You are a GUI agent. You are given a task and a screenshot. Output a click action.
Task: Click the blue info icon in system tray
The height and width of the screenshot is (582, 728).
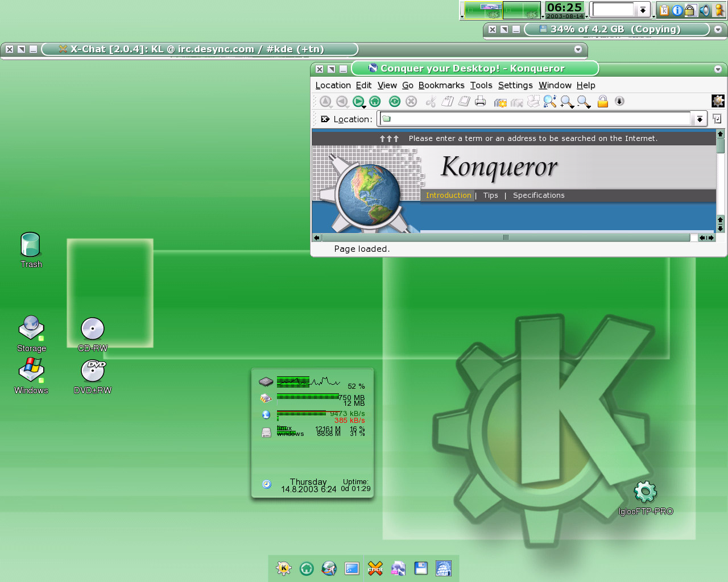click(x=677, y=10)
